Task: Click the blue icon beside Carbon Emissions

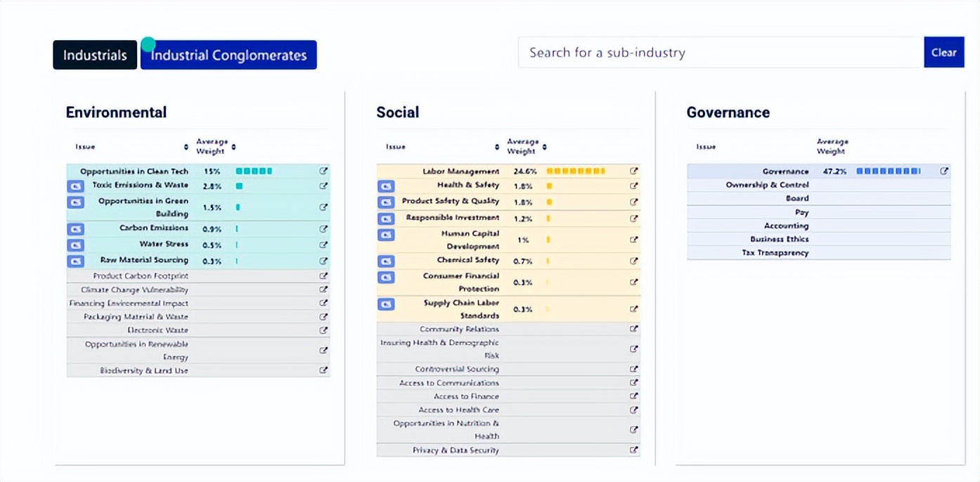Action: pos(75,229)
